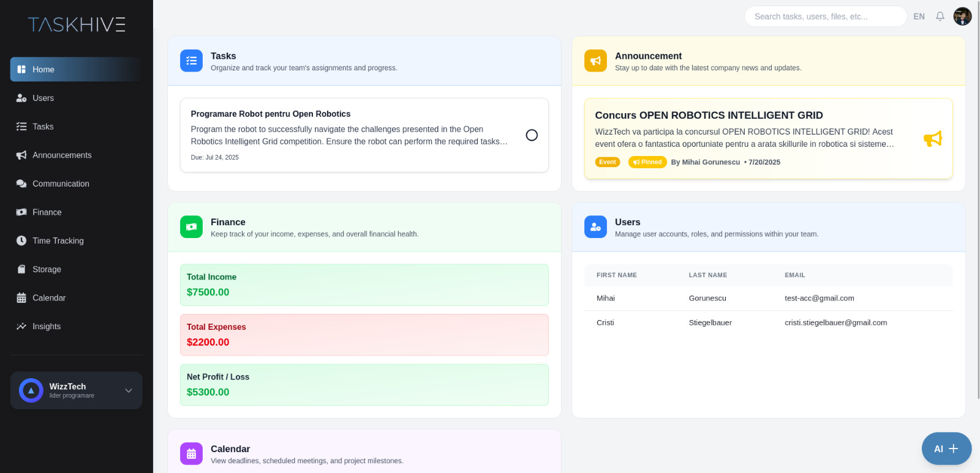
Task: Open the Concurs OPEN ROBOTICS announcement
Action: [709, 115]
